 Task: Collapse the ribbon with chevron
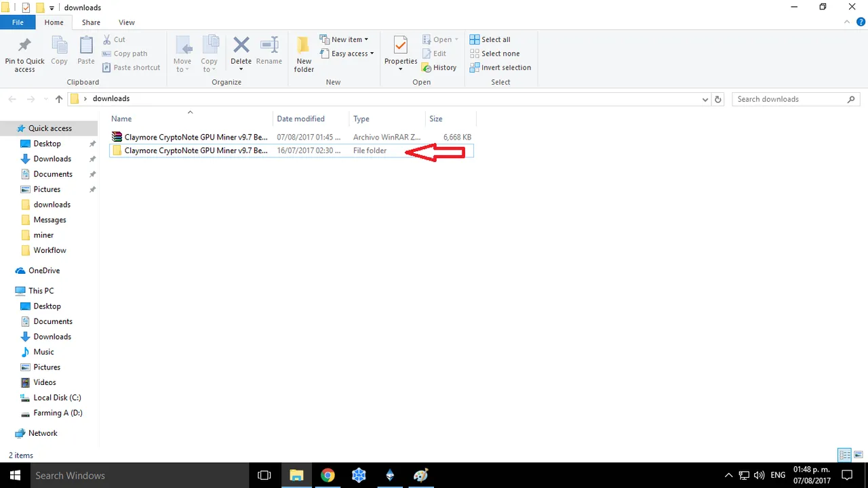tap(846, 22)
